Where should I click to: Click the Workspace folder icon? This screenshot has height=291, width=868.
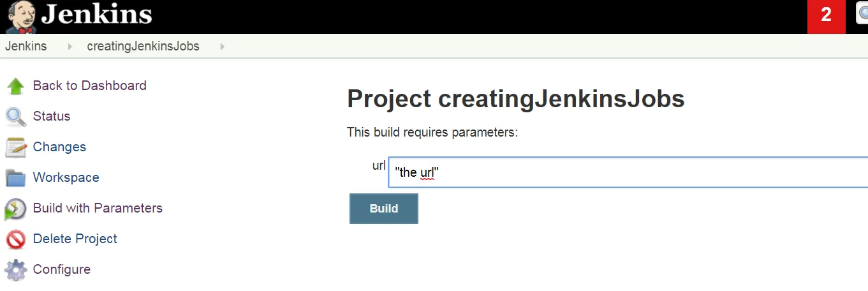pos(15,178)
